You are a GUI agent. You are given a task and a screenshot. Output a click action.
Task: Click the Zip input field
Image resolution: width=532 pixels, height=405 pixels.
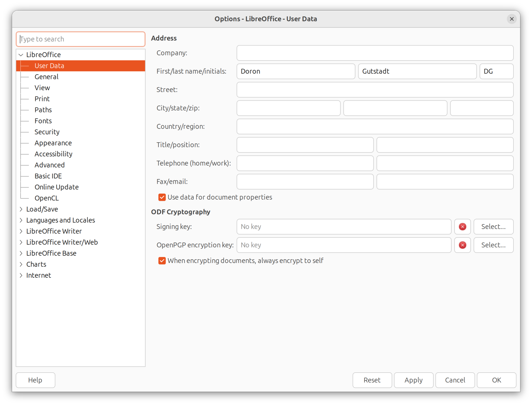point(482,108)
